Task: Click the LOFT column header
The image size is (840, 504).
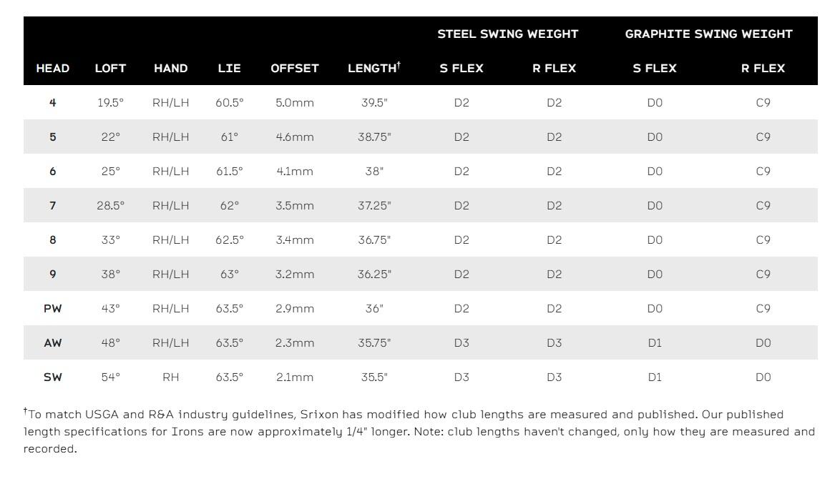Action: pos(110,69)
